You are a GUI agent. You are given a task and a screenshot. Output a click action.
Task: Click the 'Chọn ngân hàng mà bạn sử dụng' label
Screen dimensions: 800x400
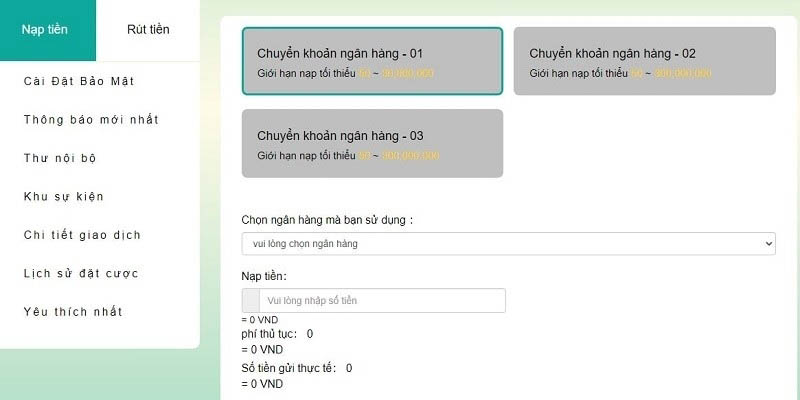tap(327, 219)
